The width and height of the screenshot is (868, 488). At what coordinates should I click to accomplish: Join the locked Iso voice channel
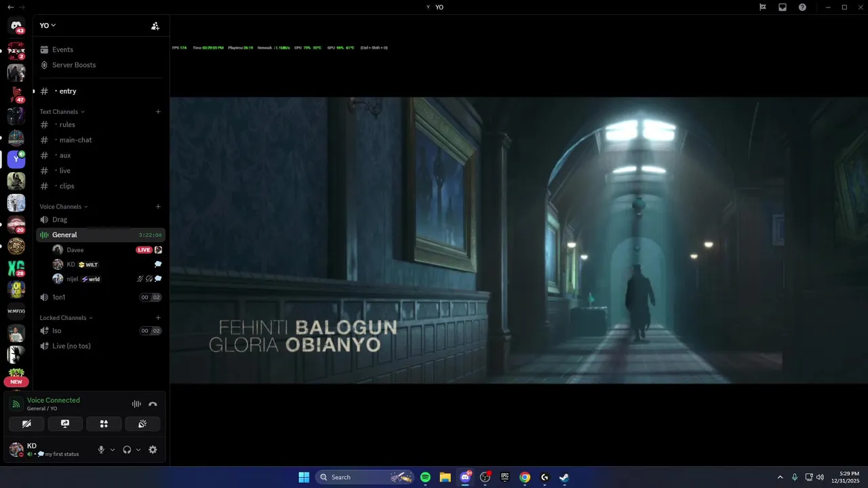coord(100,331)
